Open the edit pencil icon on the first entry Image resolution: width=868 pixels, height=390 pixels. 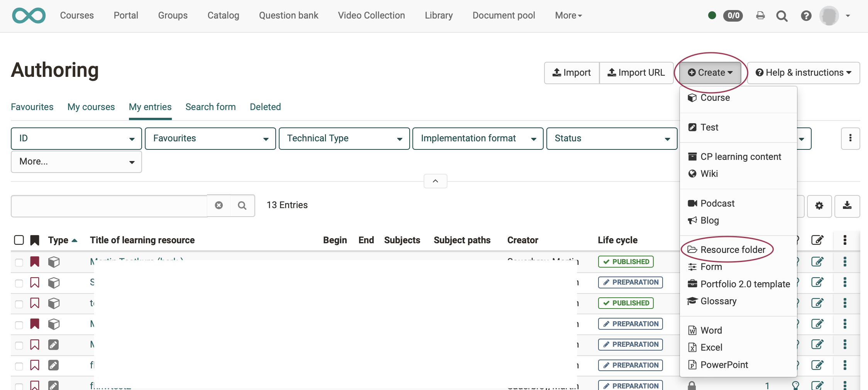point(818,262)
